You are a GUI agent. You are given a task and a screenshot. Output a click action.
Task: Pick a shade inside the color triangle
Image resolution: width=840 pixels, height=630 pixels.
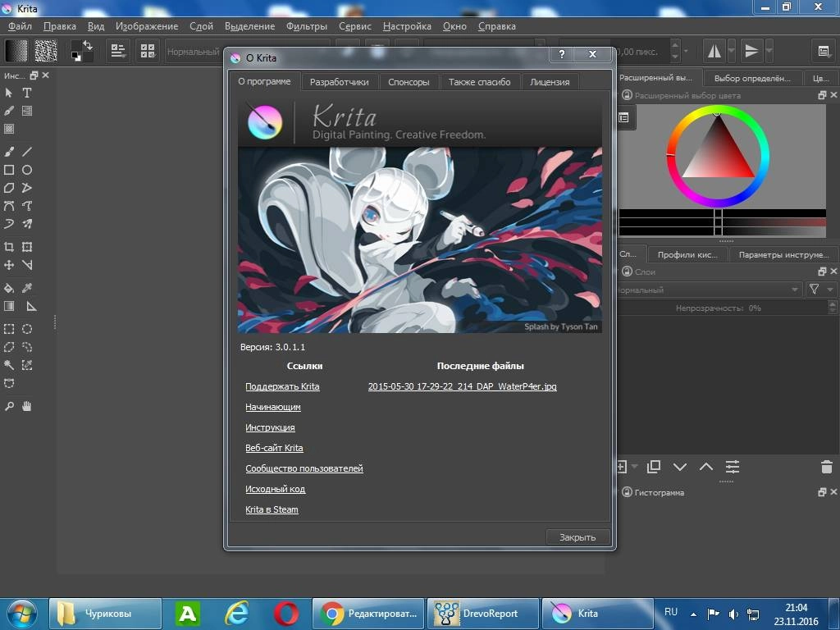(718, 153)
